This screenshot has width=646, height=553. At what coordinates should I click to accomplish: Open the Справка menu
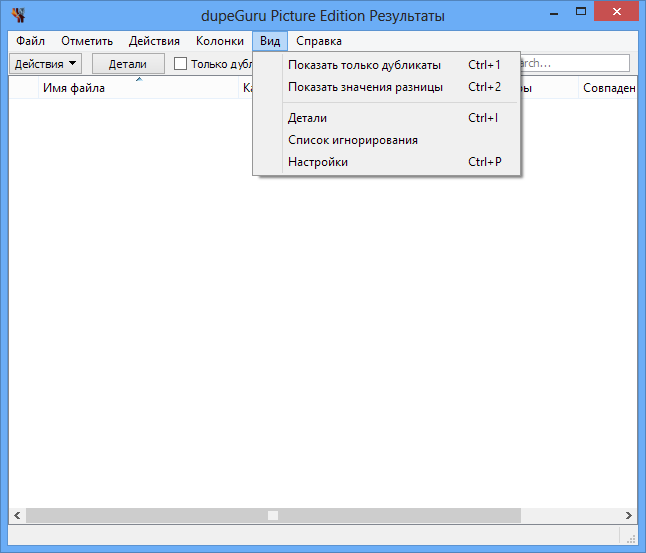319,41
